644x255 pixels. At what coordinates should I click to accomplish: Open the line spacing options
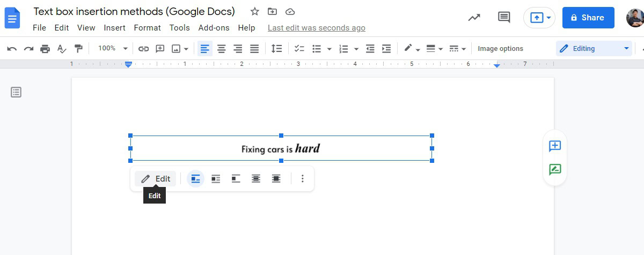point(276,49)
